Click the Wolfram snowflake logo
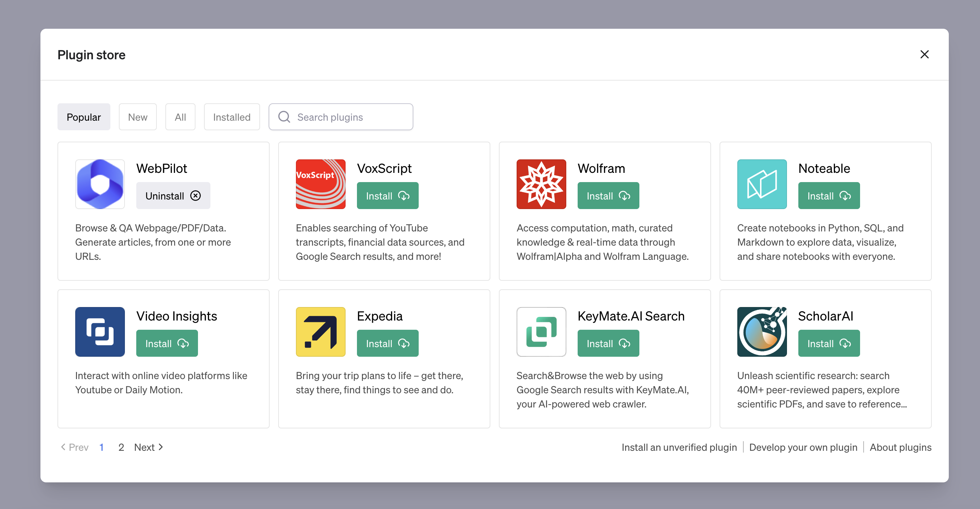 tap(541, 184)
